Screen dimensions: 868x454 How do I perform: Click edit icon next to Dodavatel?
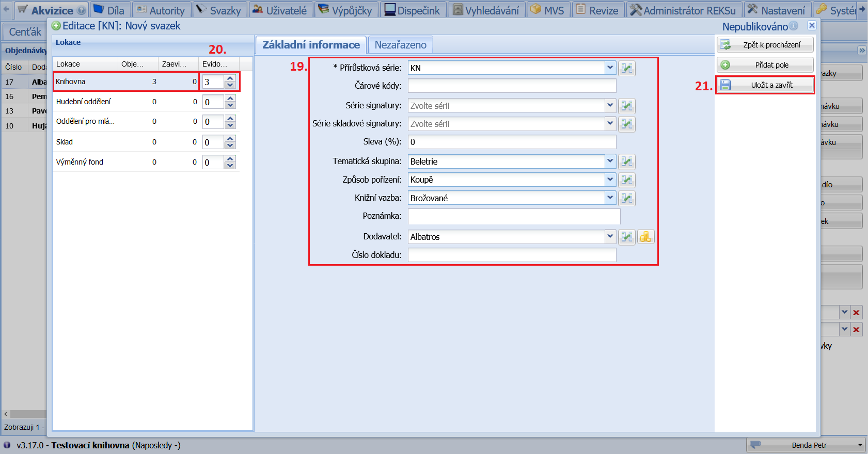[x=627, y=237]
